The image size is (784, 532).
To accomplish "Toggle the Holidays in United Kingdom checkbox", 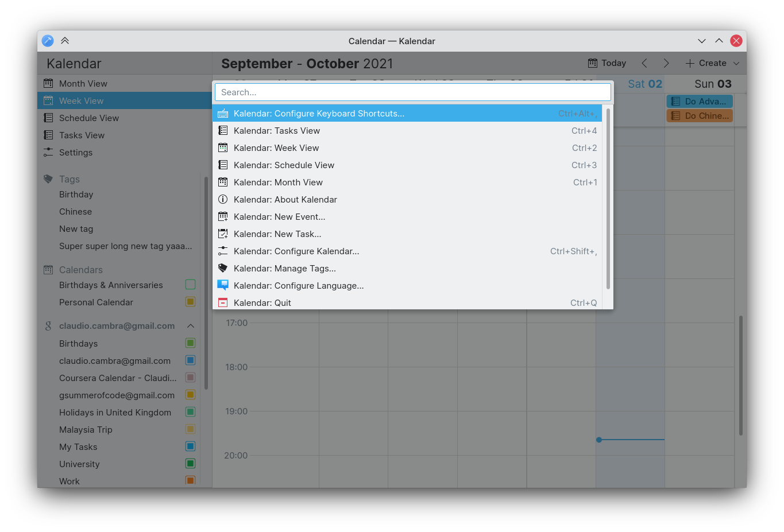I will [x=191, y=412].
